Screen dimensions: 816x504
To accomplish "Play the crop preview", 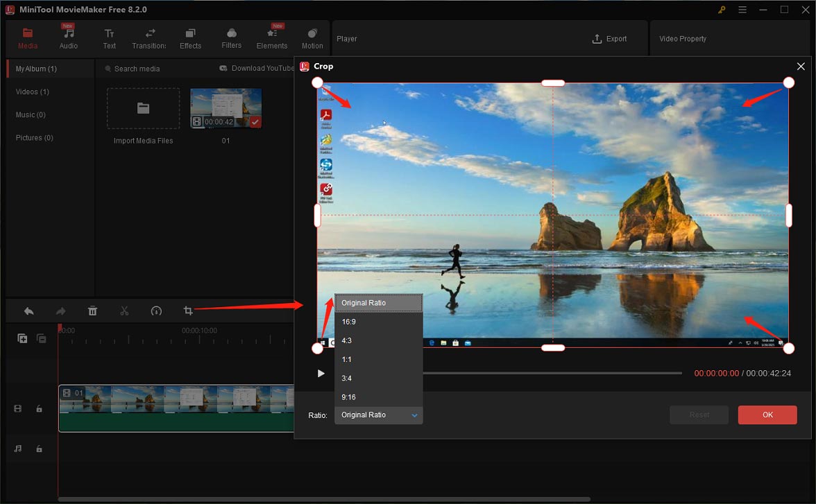I will [321, 374].
